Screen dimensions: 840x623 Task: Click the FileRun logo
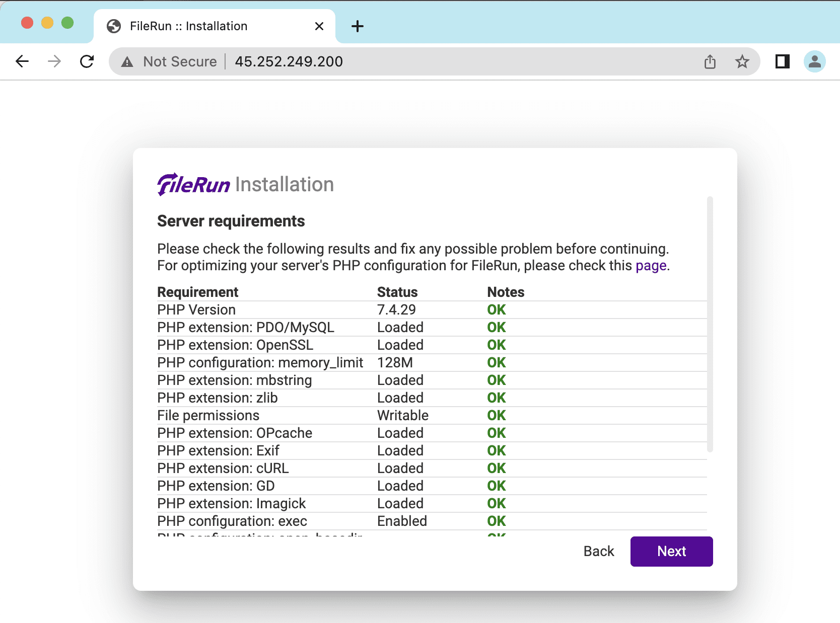point(193,184)
